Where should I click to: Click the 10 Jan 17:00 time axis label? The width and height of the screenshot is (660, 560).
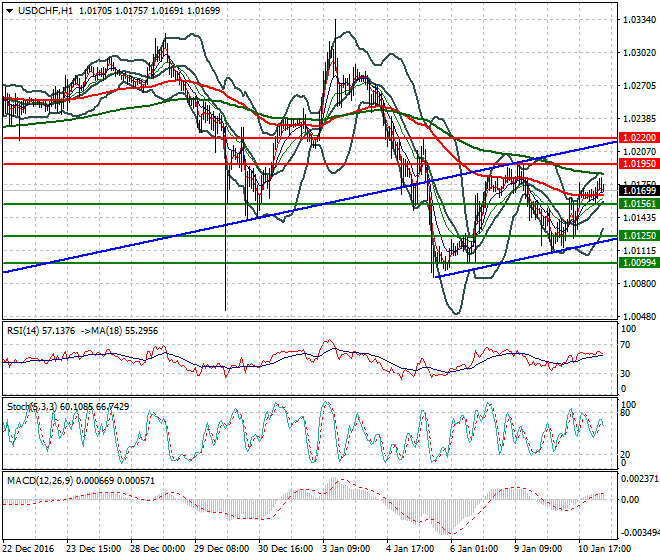click(x=604, y=549)
